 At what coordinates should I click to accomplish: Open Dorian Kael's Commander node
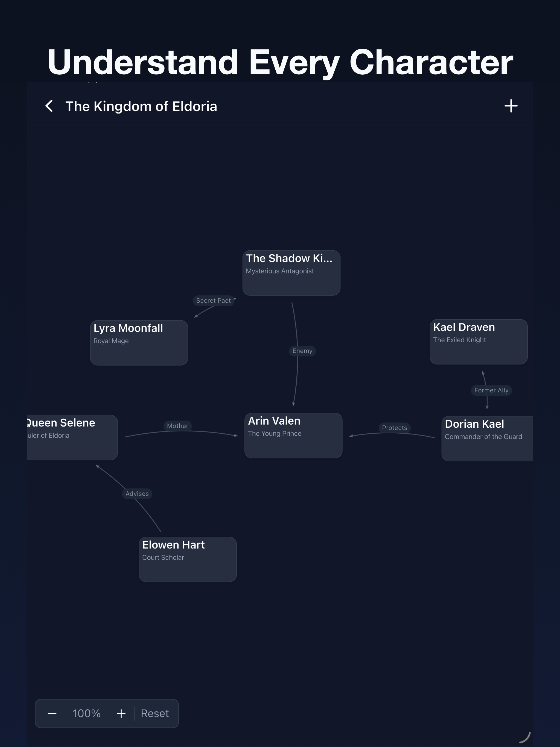click(x=487, y=438)
